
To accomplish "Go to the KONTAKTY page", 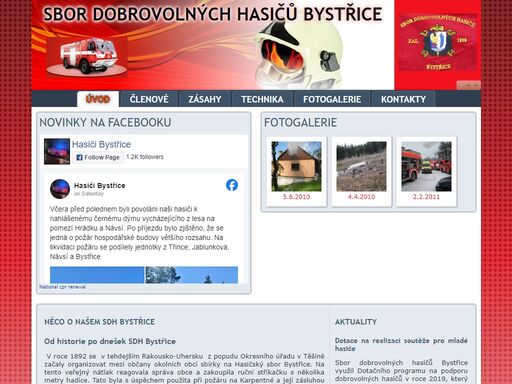I will point(403,99).
